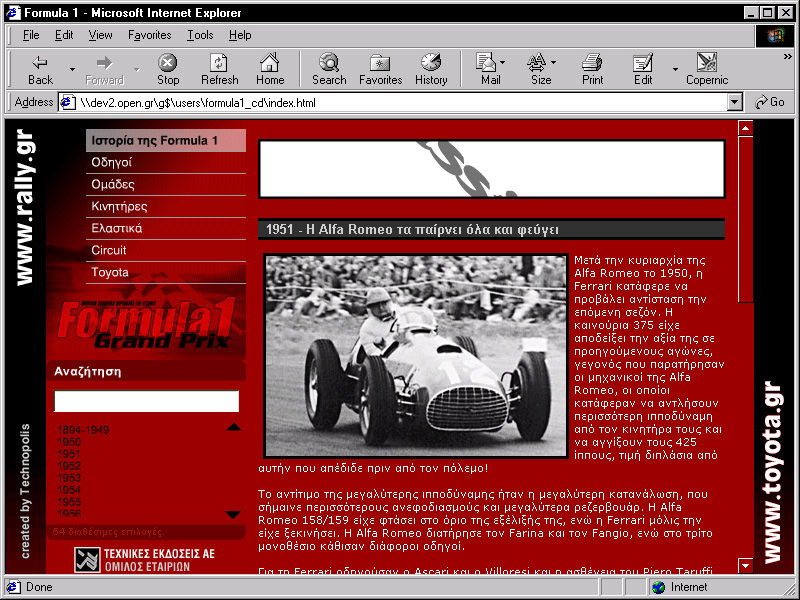The height and width of the screenshot is (600, 800).
Task: Open the Tools menu
Action: (x=200, y=35)
